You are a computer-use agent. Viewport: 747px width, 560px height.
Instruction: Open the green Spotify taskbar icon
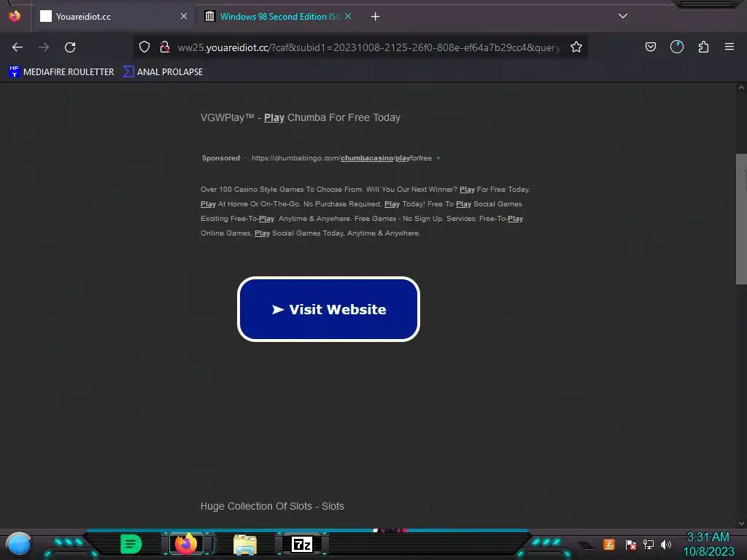pos(131,544)
